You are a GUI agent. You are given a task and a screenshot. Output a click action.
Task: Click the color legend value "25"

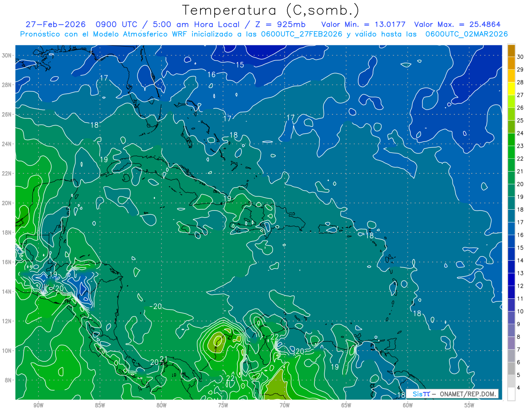(x=520, y=121)
